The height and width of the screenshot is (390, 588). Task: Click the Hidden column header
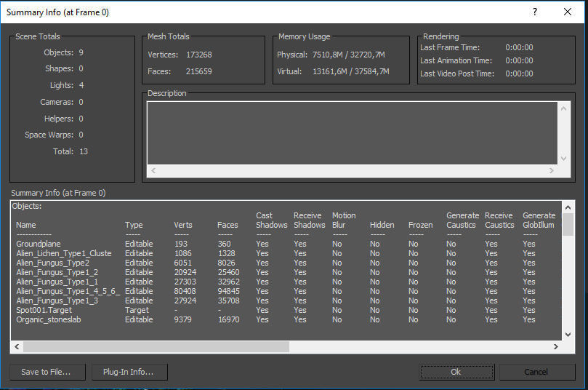click(382, 225)
